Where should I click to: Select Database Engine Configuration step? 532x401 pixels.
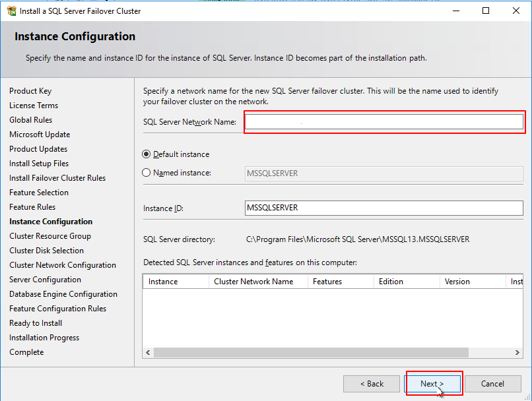pyautogui.click(x=63, y=294)
